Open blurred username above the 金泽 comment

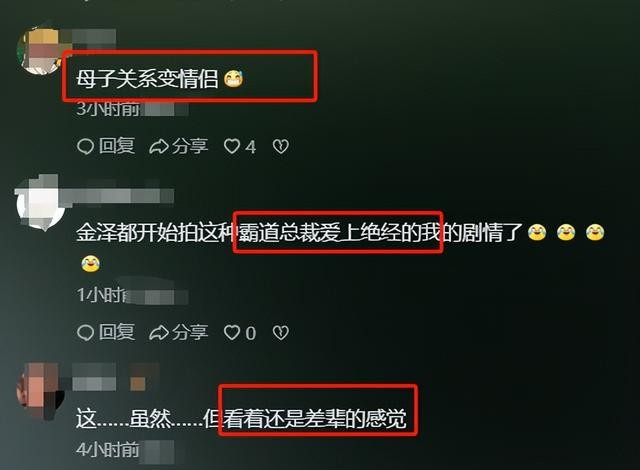118,195
